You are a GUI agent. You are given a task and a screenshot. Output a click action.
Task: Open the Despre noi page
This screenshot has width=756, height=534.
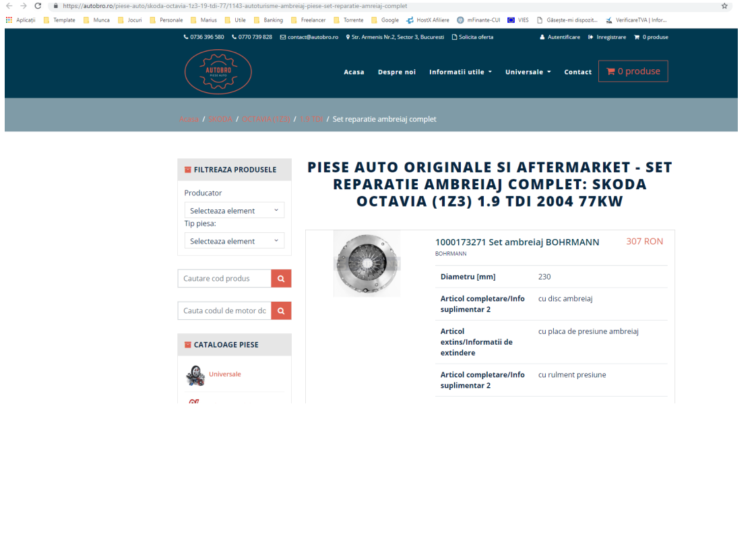click(397, 72)
